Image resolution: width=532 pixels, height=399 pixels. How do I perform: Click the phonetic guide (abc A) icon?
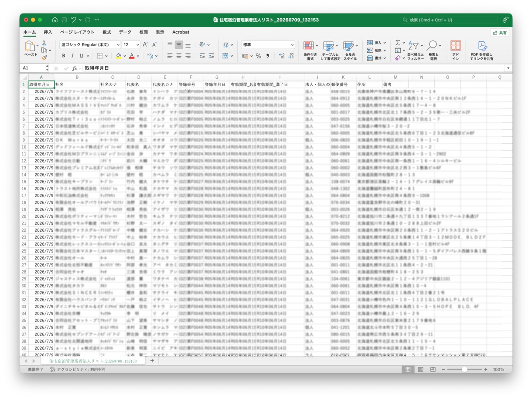pyautogui.click(x=150, y=56)
